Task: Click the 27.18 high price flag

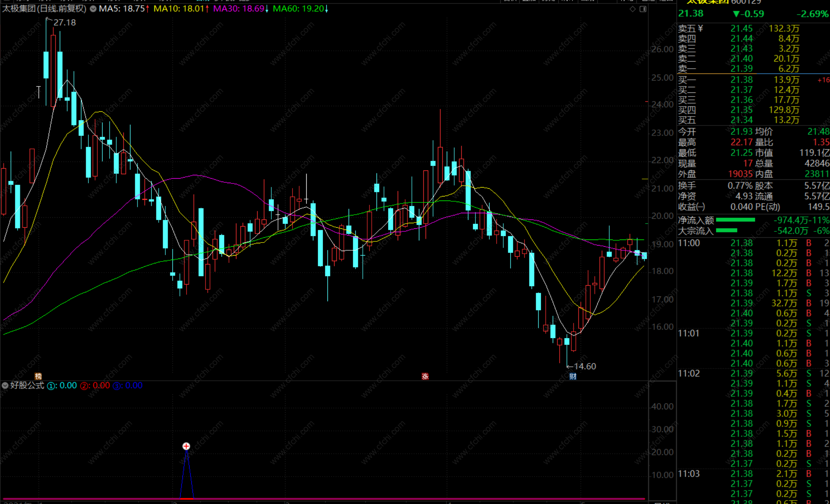Action: click(64, 23)
